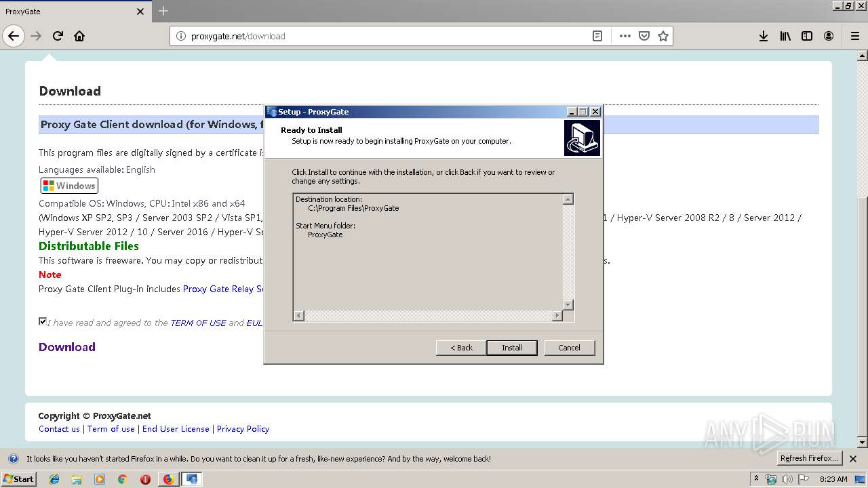Switch to the setup installer taskbar item
This screenshot has height=488, width=868.
pos(192,479)
